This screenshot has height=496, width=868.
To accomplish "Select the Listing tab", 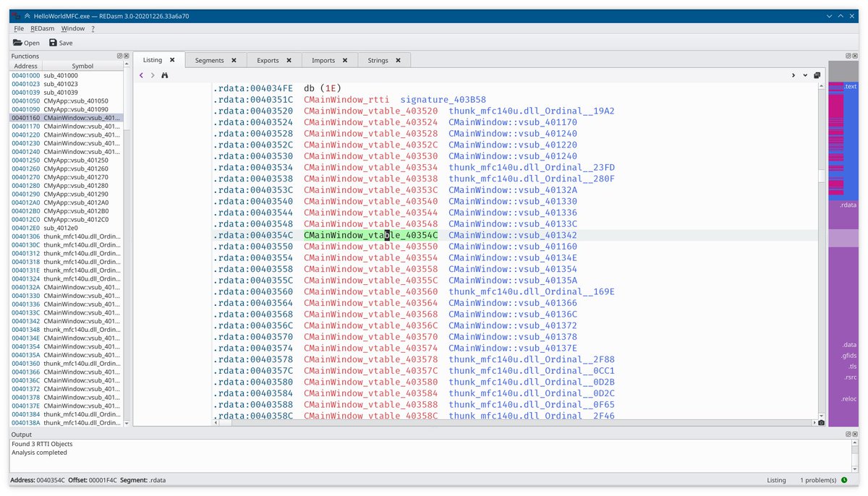I will tap(159, 60).
